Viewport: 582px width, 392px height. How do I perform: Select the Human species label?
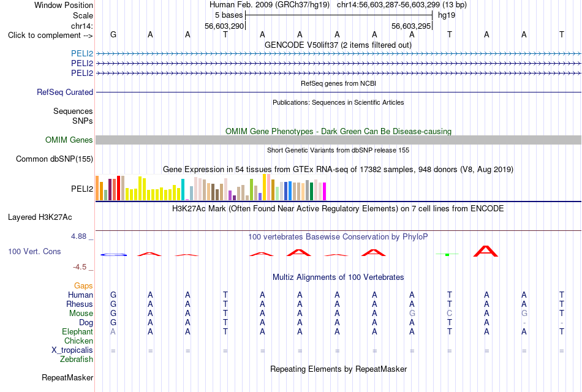click(80, 295)
